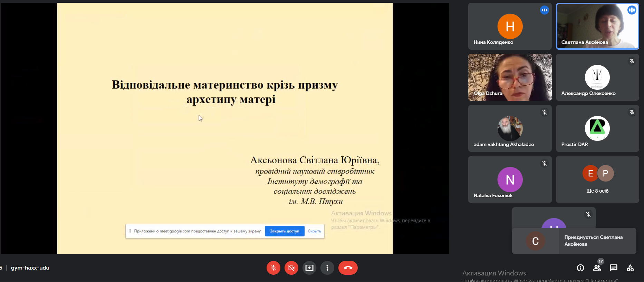Image resolution: width=644 pixels, height=282 pixels.
Task: Open the chat panel
Action: (613, 268)
